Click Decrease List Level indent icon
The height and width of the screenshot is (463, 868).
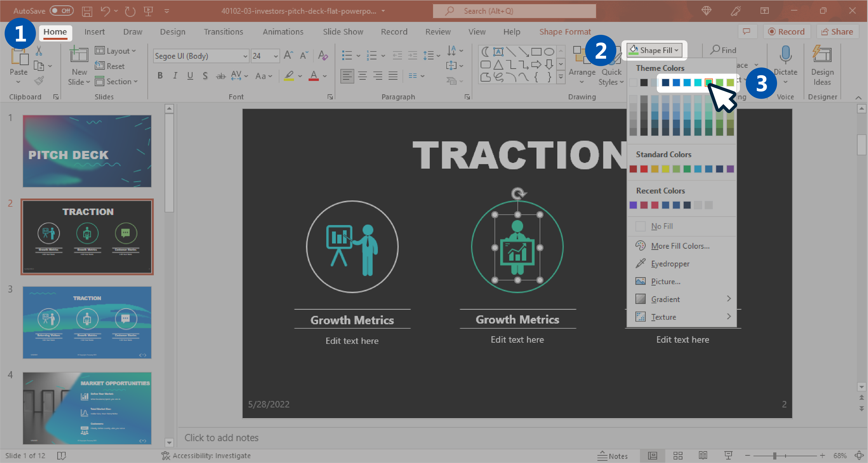[x=397, y=55]
